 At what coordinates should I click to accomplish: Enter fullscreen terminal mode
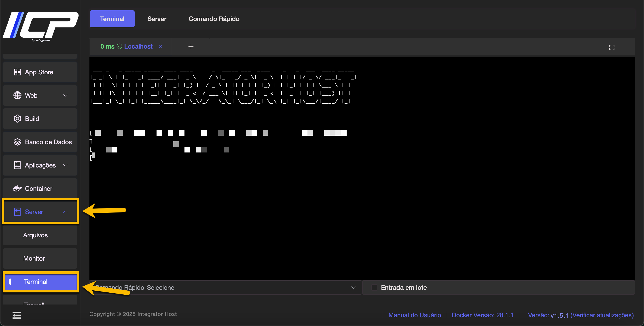612,47
